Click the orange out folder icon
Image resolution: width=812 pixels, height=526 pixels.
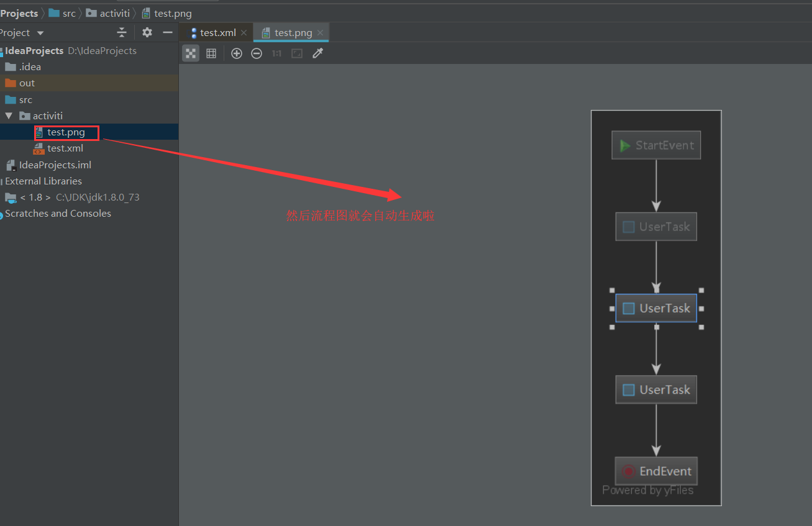coord(11,83)
